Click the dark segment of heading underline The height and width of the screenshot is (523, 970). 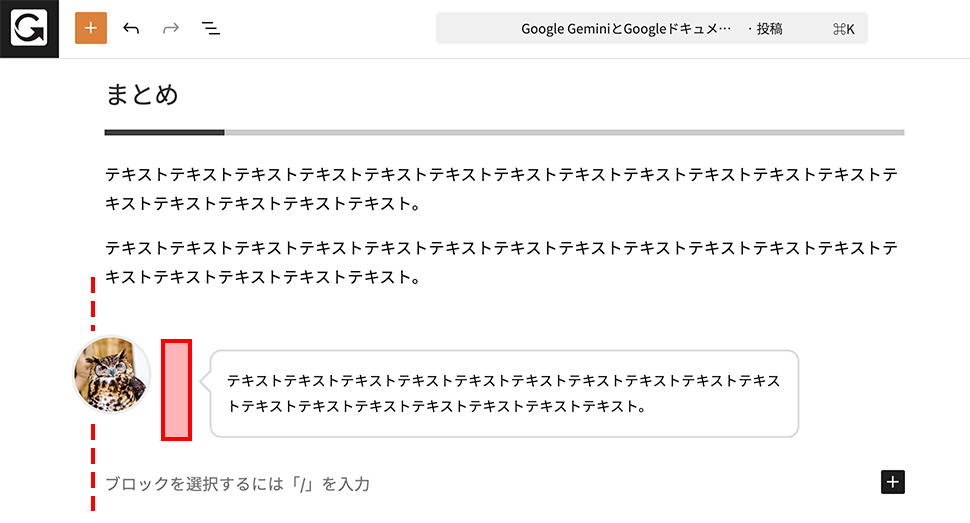(164, 132)
